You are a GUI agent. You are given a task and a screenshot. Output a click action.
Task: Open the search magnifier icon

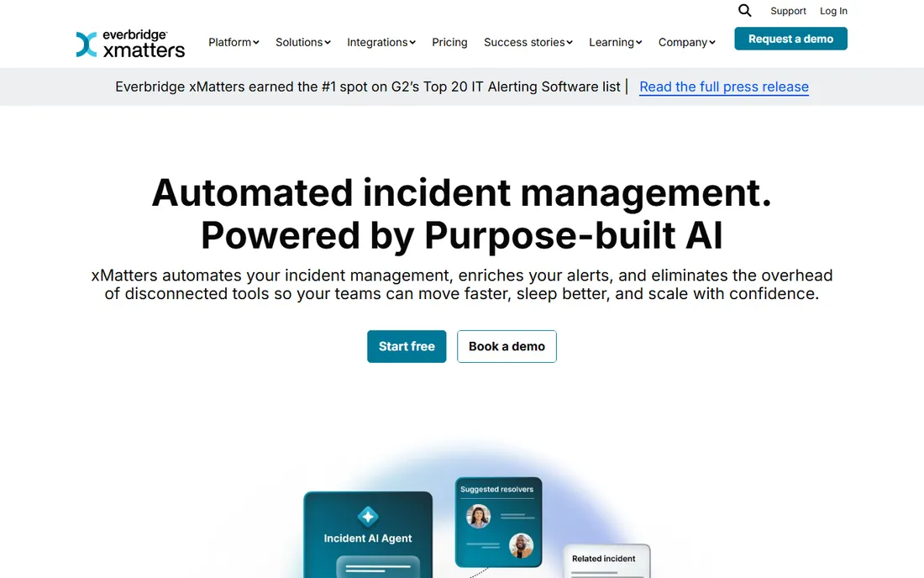tap(745, 11)
